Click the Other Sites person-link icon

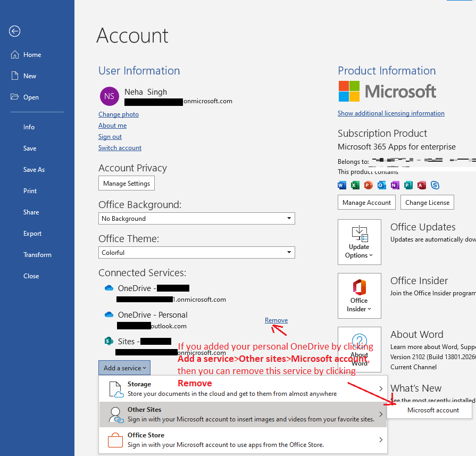[x=116, y=415]
